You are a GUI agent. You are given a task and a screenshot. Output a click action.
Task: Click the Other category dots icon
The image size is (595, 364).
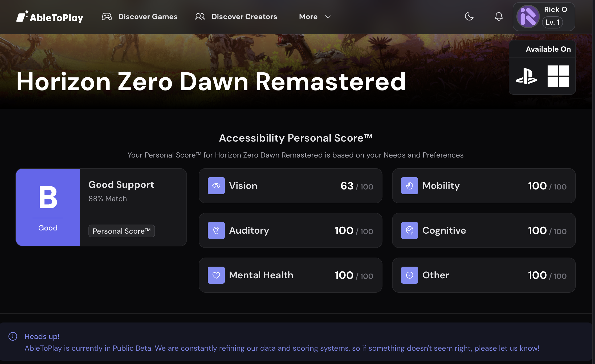tap(409, 275)
